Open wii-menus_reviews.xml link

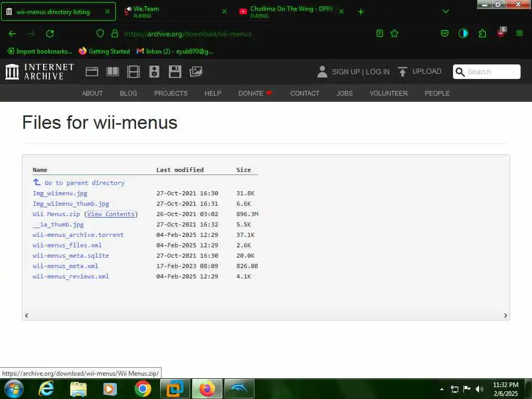click(71, 276)
